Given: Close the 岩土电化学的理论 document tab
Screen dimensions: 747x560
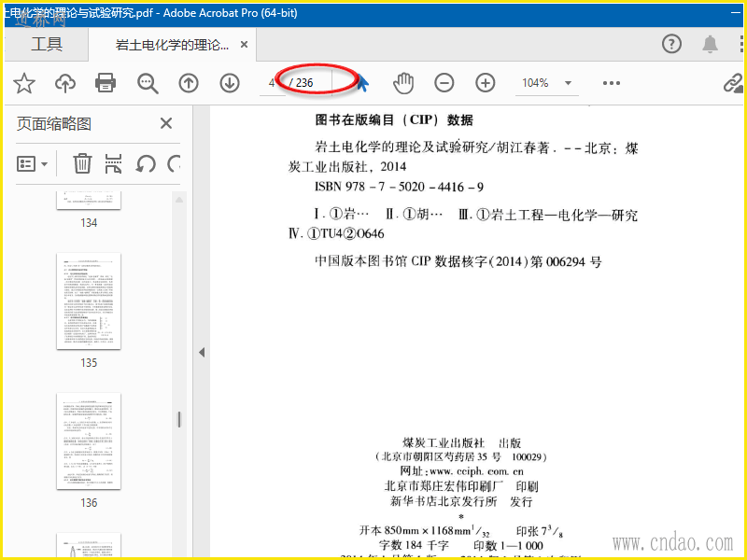Looking at the screenshot, I should (x=244, y=44).
